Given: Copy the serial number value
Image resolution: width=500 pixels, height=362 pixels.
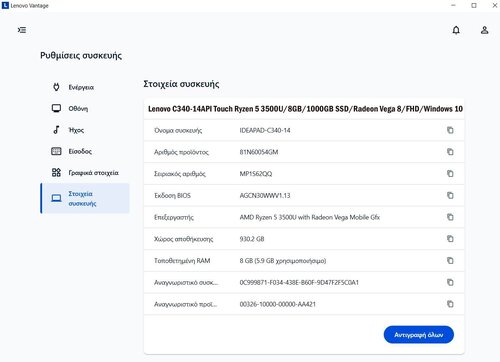Looking at the screenshot, I should 450,173.
